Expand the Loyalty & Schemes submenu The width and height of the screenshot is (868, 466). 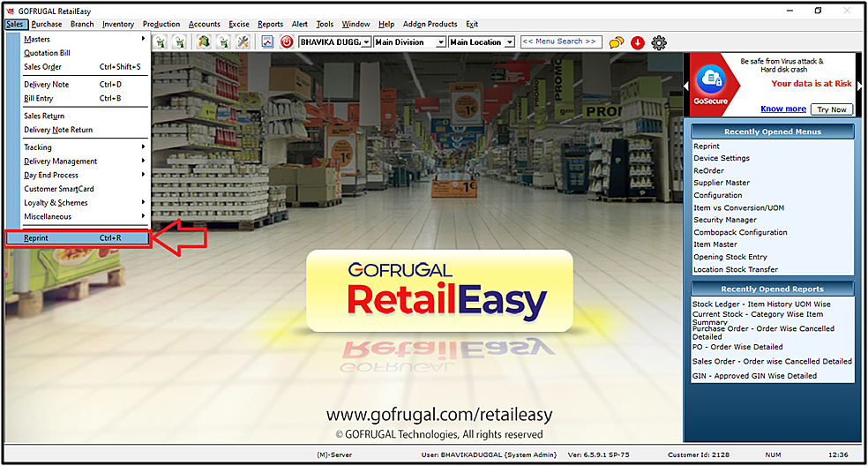coord(85,202)
